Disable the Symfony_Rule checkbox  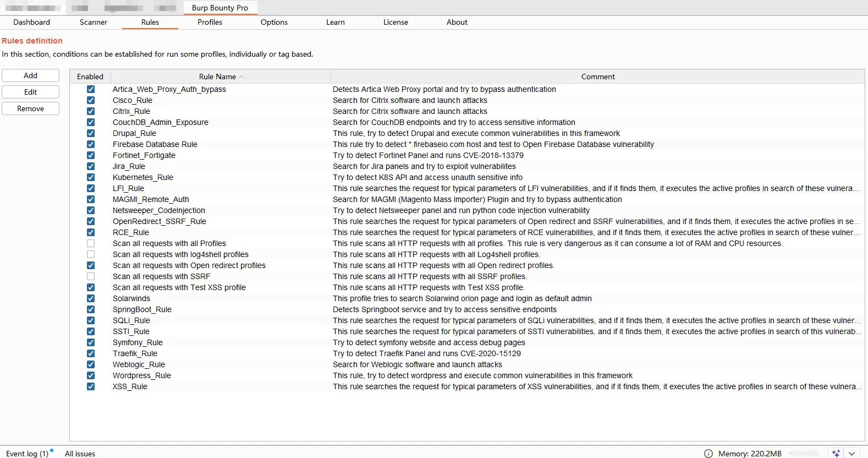(x=91, y=342)
